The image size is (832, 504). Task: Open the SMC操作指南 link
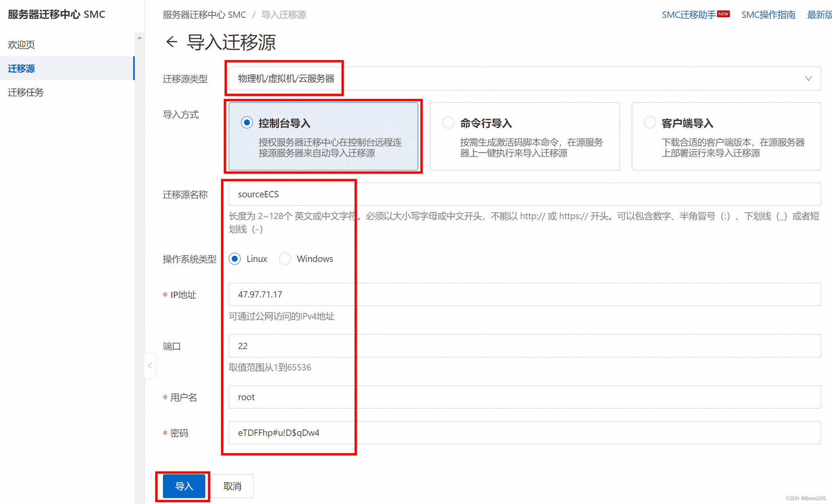(768, 15)
